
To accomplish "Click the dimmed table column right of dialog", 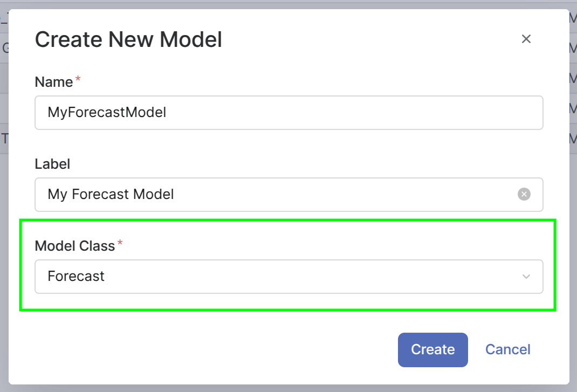I will [573, 216].
